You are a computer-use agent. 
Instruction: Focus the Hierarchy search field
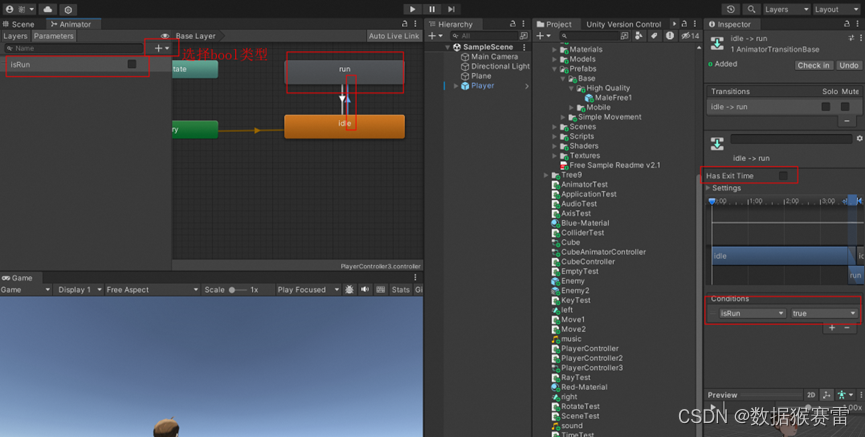tap(485, 36)
